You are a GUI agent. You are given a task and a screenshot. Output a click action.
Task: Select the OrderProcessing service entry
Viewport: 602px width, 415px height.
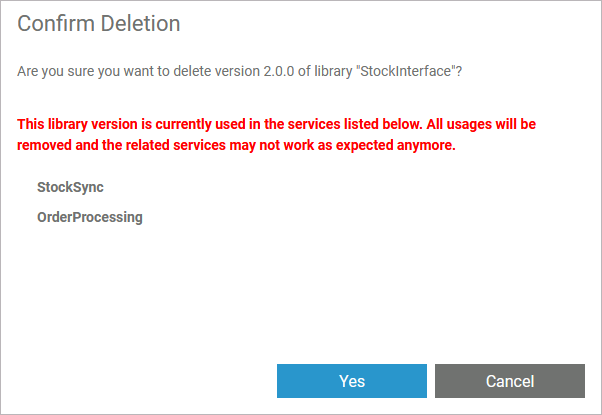(x=90, y=216)
